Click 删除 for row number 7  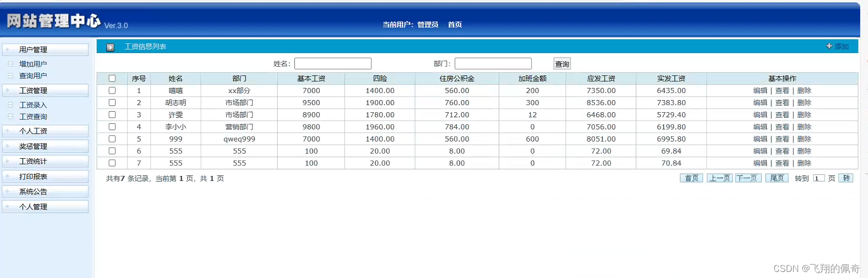point(804,163)
